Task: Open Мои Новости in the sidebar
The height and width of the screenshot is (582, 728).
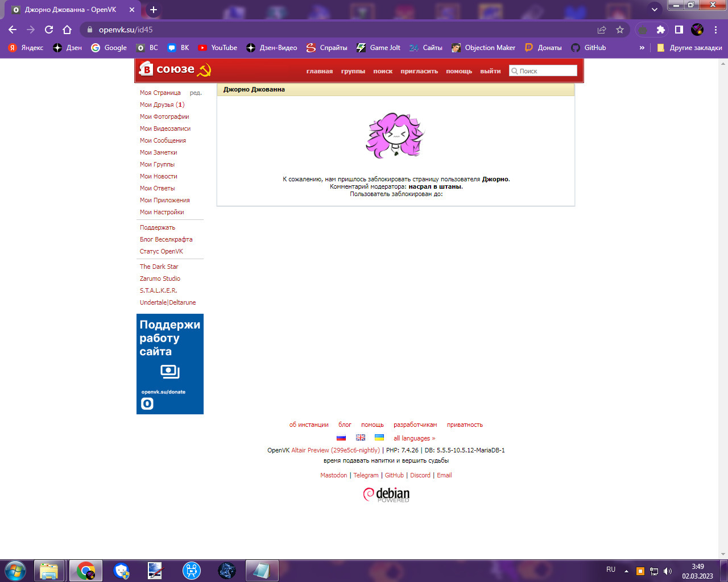Action: (x=159, y=176)
